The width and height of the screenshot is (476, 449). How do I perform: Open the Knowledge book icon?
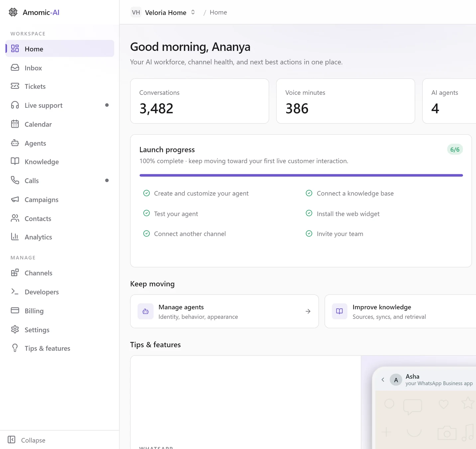coord(15,162)
